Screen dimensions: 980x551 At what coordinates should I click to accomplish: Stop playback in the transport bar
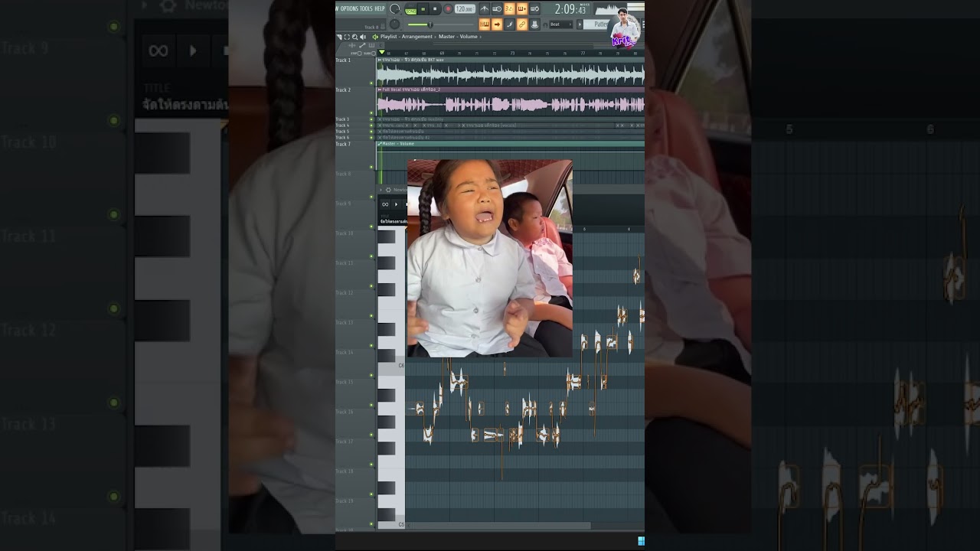pyautogui.click(x=435, y=9)
